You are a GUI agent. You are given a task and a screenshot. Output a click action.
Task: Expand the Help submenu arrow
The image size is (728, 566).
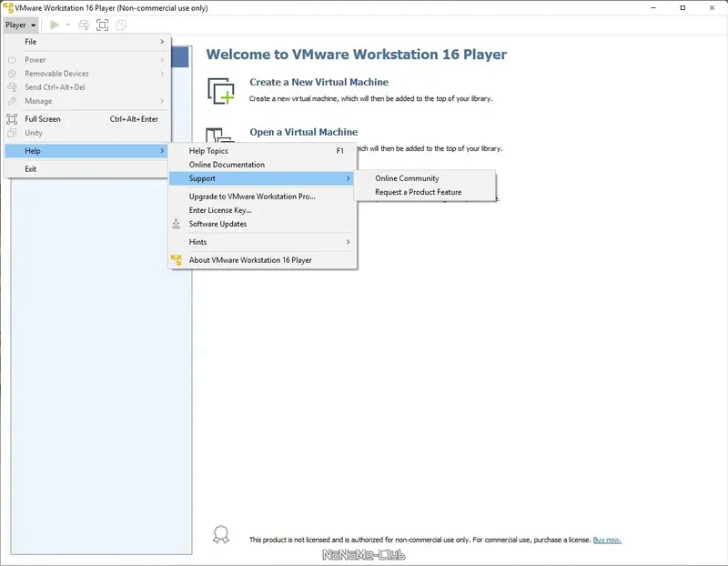[x=162, y=150]
